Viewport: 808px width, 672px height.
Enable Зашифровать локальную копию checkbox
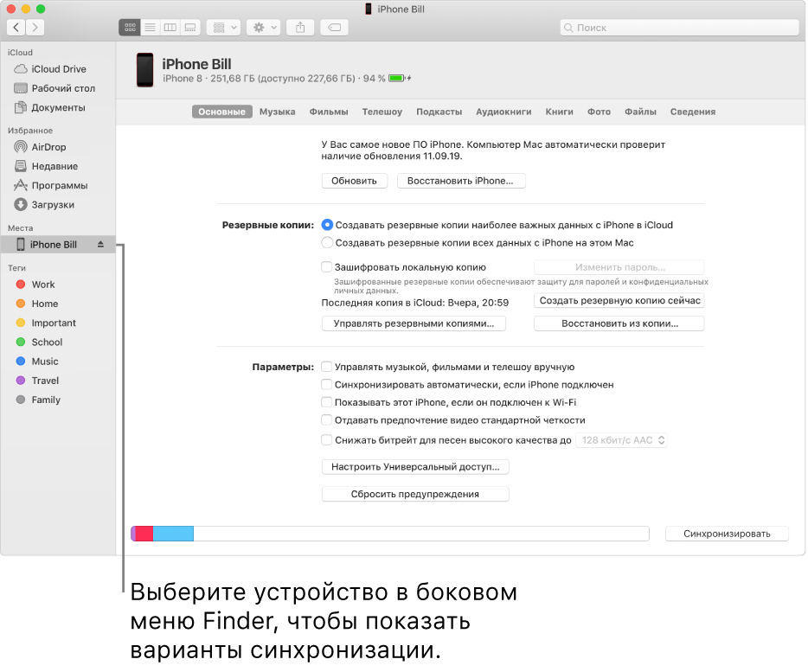(326, 267)
